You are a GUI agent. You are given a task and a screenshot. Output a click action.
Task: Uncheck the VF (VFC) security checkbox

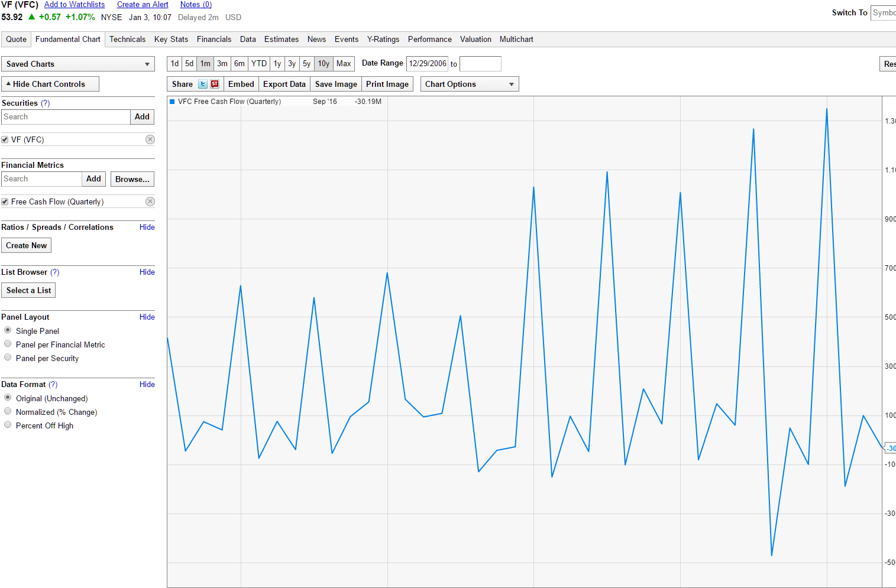(x=5, y=139)
